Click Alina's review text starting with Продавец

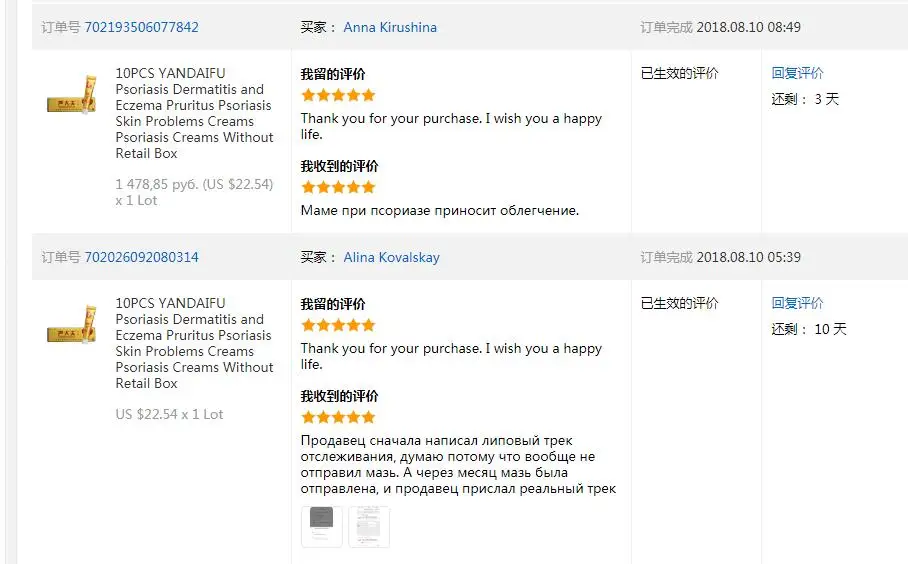point(457,464)
